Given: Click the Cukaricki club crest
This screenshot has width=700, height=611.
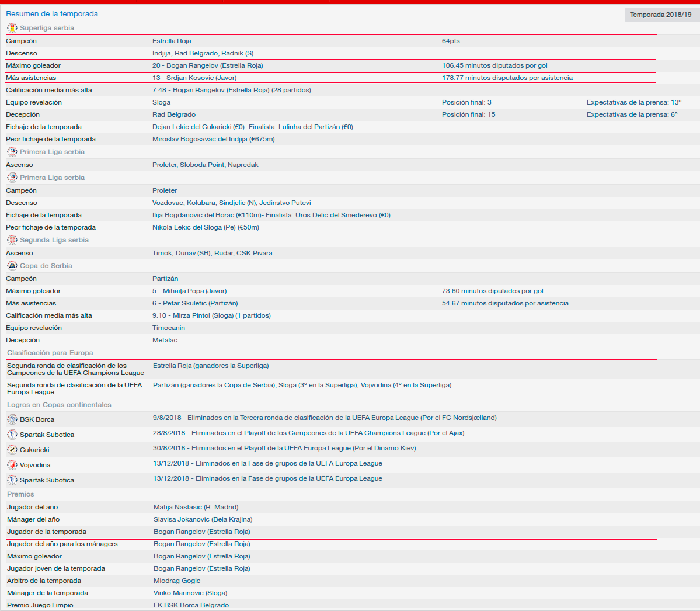Looking at the screenshot, I should pyautogui.click(x=12, y=450).
